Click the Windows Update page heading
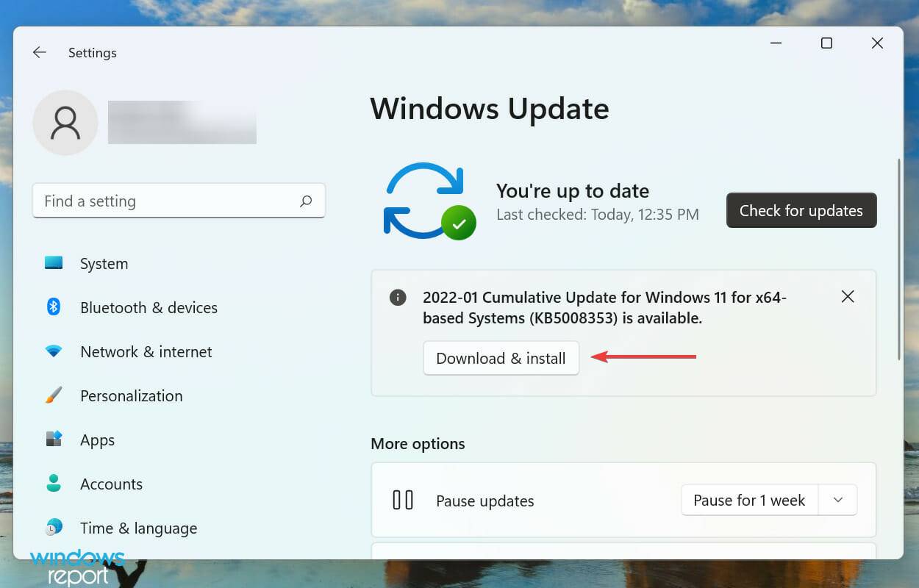Image resolution: width=919 pixels, height=588 pixels. click(x=490, y=109)
